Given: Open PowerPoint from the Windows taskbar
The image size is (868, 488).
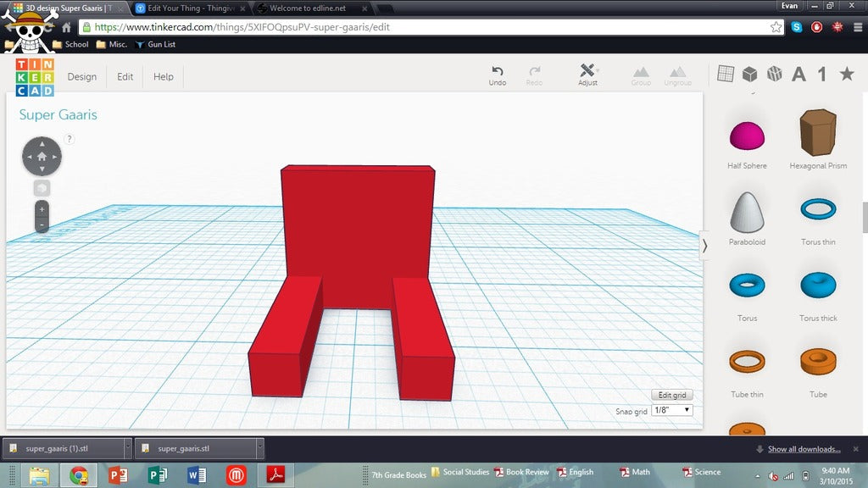Looking at the screenshot, I should 118,475.
